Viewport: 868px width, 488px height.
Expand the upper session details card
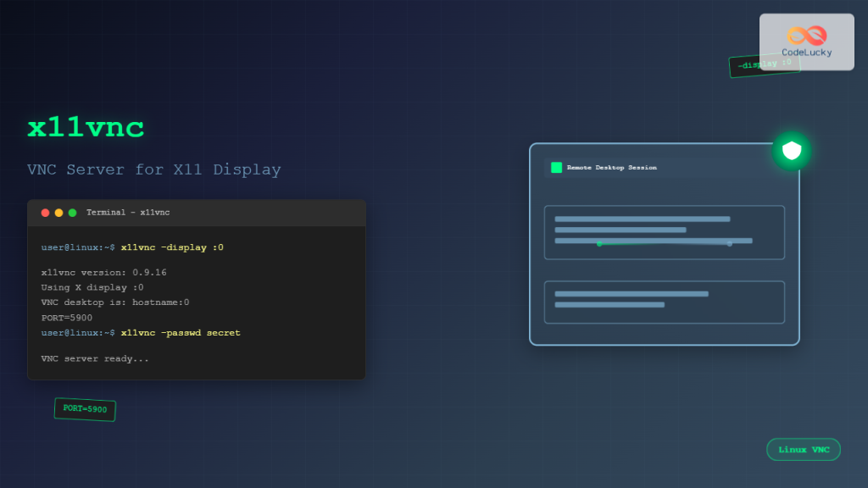click(664, 232)
